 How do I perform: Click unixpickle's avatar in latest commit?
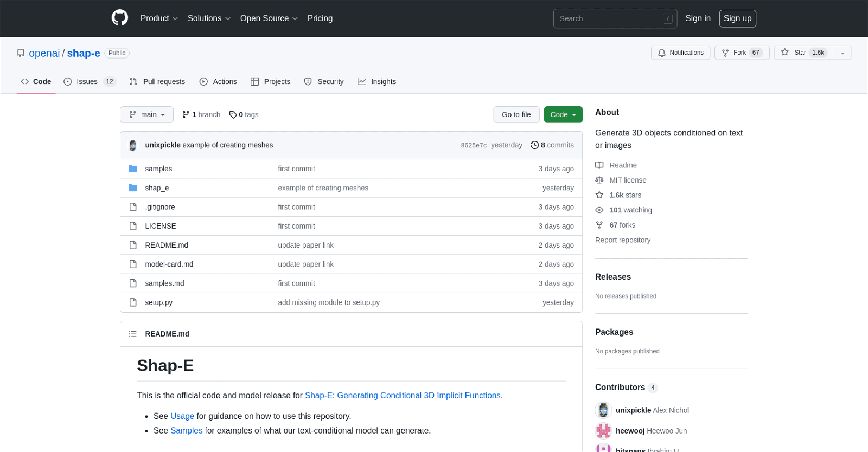click(x=133, y=145)
